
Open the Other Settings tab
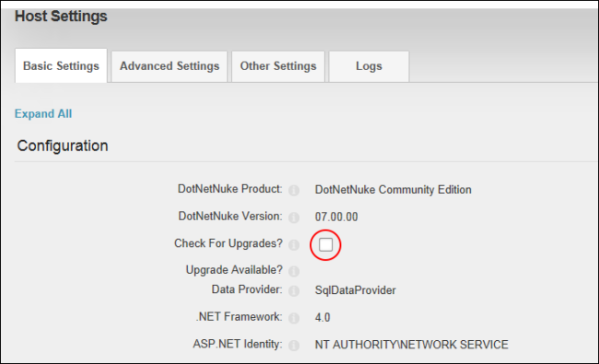[278, 66]
